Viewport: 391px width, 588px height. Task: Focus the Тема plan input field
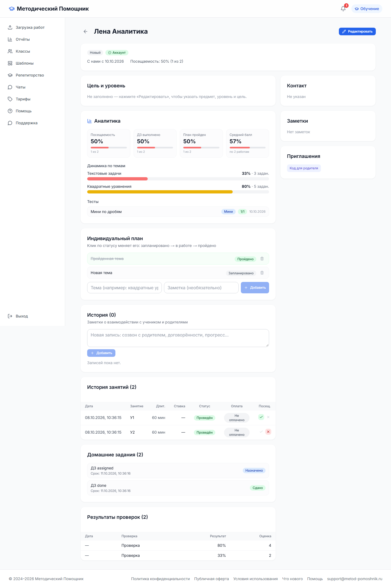[124, 288]
